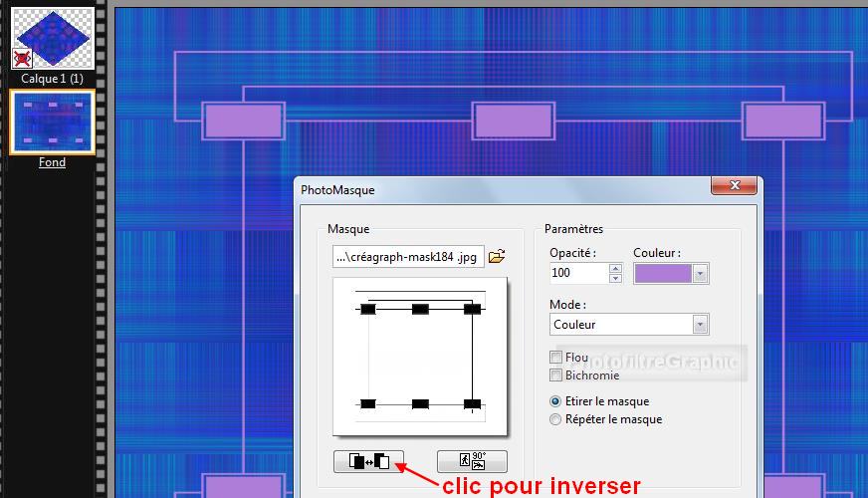Increase opacity with the up arrow

615,267
